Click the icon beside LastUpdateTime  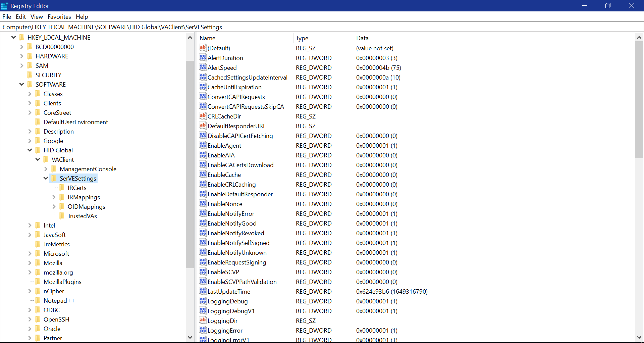pos(203,291)
